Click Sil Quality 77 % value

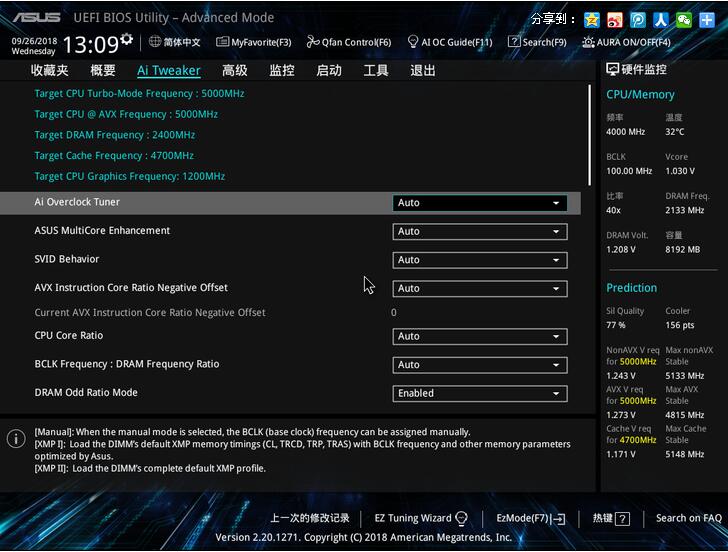coord(616,325)
